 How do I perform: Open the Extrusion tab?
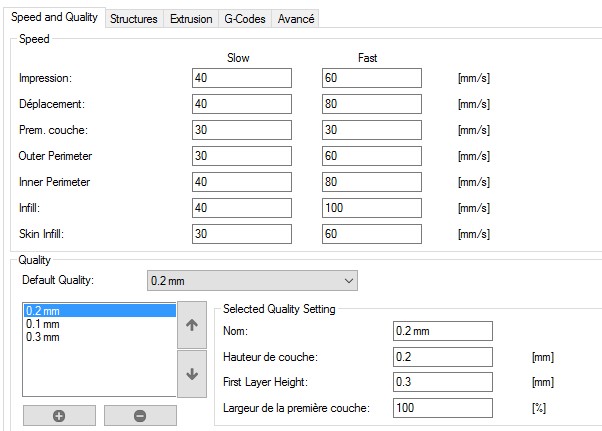(191, 19)
